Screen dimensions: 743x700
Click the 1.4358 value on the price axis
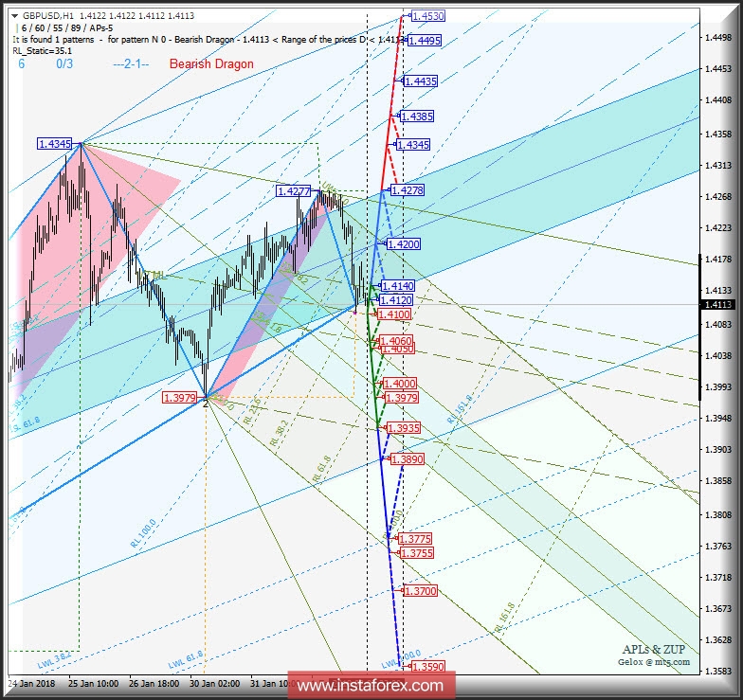click(718, 135)
